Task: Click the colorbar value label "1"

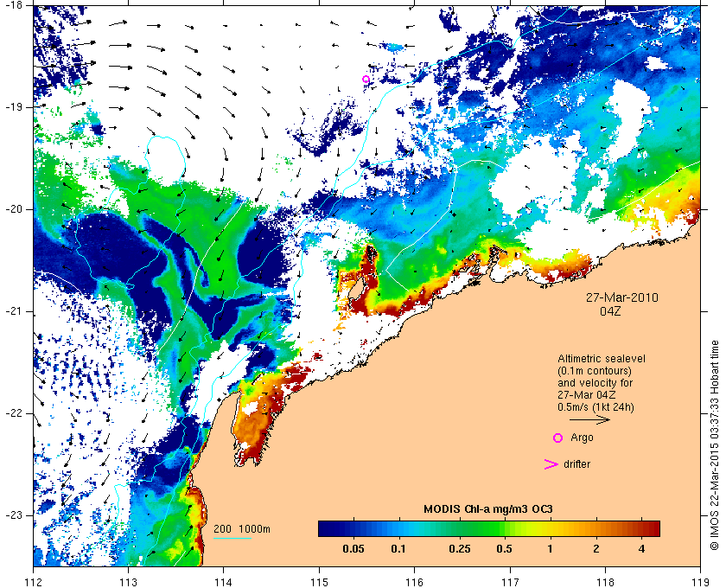Action: click(x=550, y=549)
